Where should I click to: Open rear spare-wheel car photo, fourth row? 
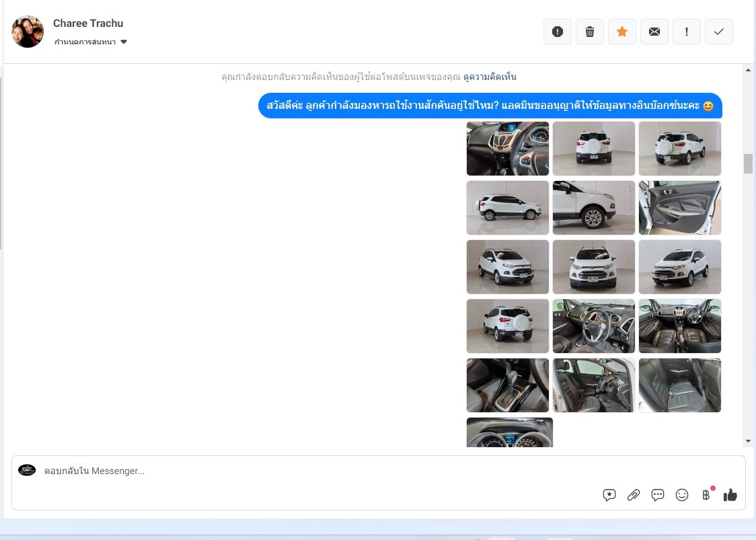click(508, 326)
